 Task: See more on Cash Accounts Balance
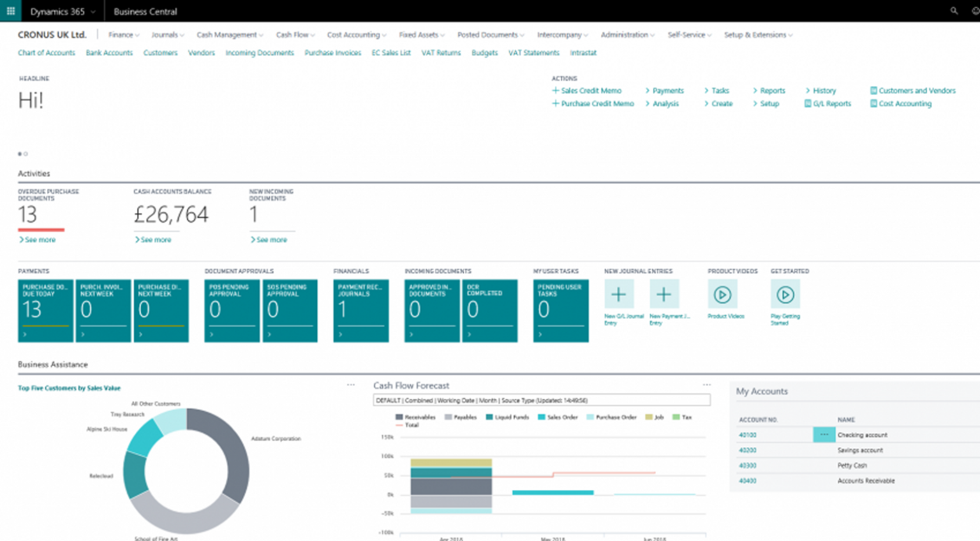153,240
